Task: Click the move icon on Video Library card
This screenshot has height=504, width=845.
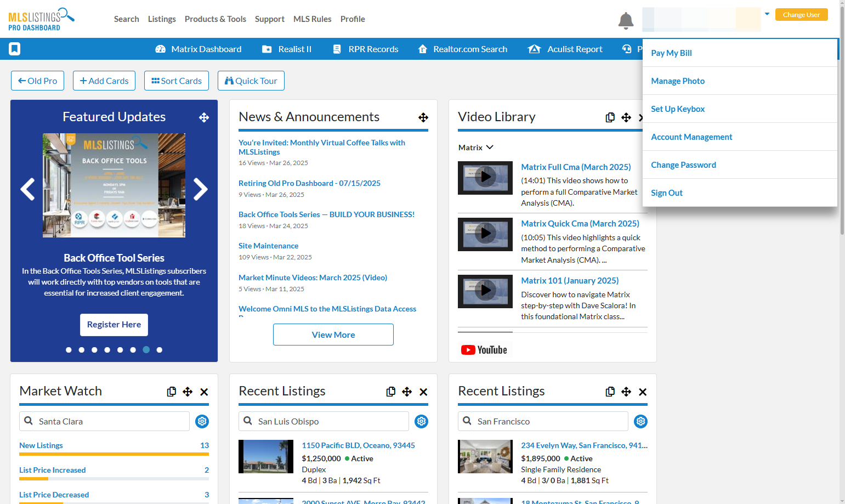Action: click(626, 117)
